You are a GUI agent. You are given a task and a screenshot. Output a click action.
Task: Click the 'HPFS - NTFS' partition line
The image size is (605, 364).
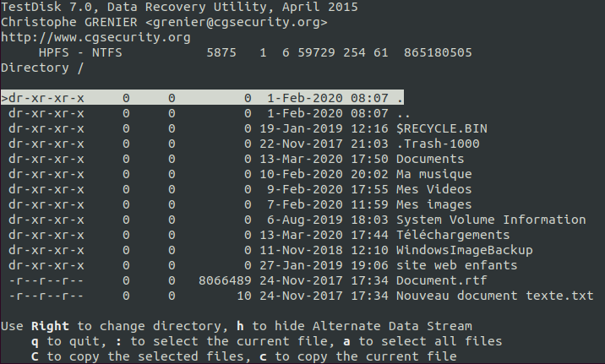84,53
